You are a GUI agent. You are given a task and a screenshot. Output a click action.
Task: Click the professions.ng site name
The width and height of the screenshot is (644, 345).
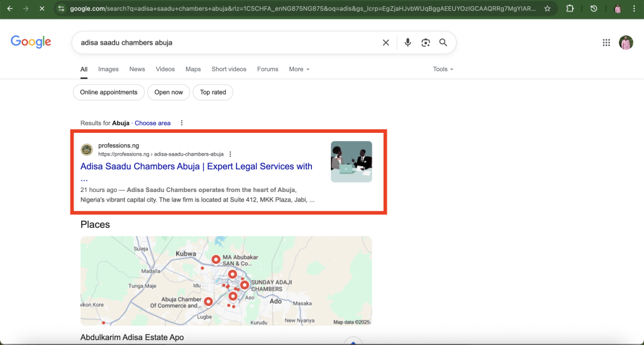(x=119, y=145)
